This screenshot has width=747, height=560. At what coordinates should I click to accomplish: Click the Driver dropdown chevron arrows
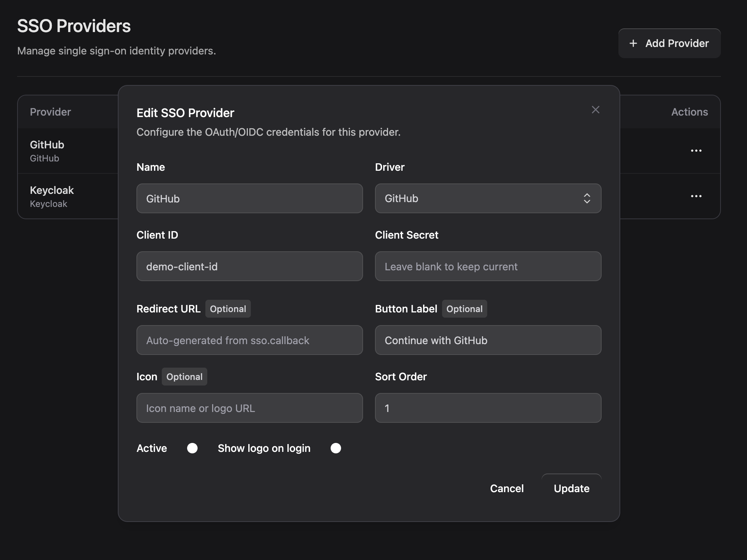pos(587,198)
